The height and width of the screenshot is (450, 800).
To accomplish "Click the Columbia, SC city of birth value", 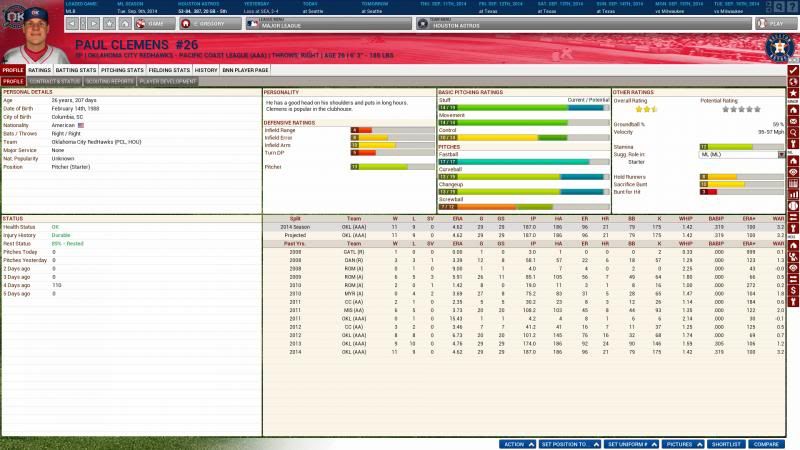I will (x=67, y=117).
